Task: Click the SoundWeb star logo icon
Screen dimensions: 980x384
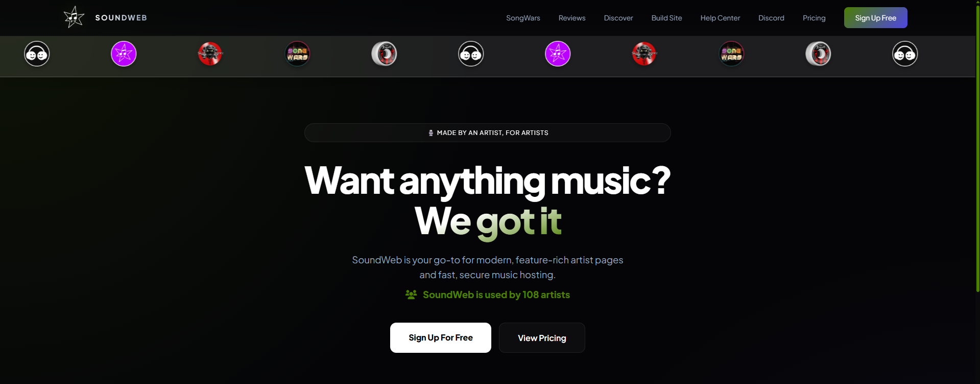Action: pos(74,17)
